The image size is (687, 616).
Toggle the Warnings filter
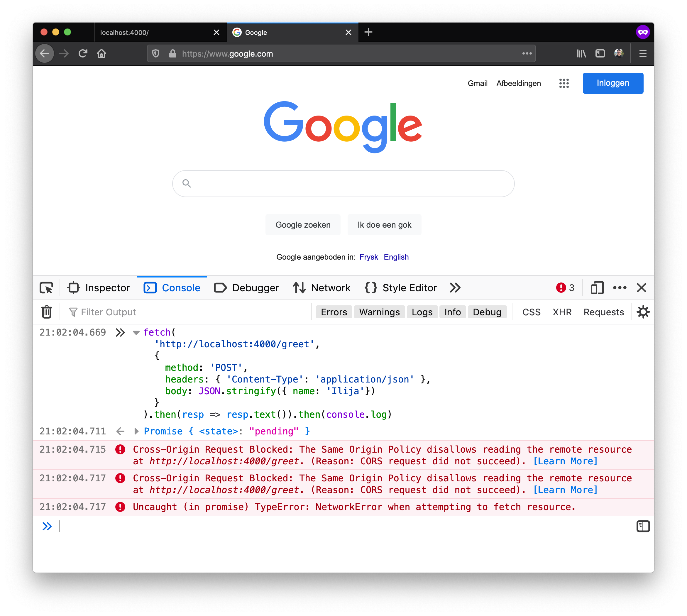click(x=379, y=312)
